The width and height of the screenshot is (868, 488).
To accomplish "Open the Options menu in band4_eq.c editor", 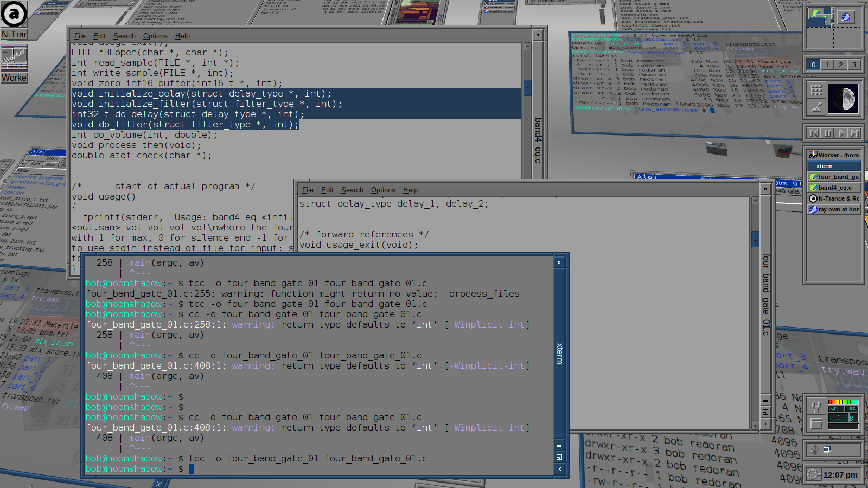I will point(155,36).
